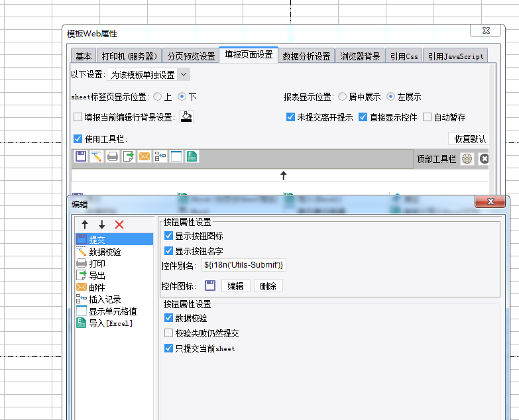Open 以下设置 dropdown
519x420 pixels.
pos(148,75)
